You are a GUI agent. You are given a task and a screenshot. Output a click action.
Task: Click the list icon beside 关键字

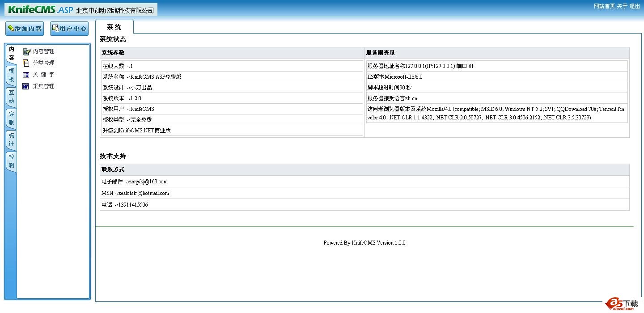click(26, 75)
